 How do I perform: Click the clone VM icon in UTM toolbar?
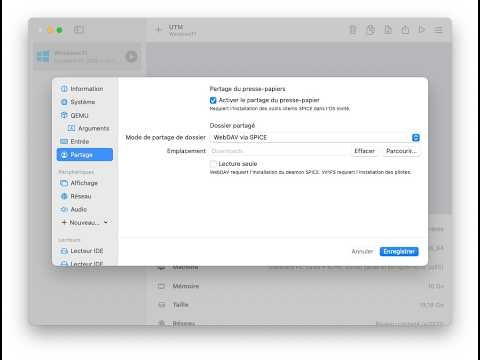coord(371,30)
